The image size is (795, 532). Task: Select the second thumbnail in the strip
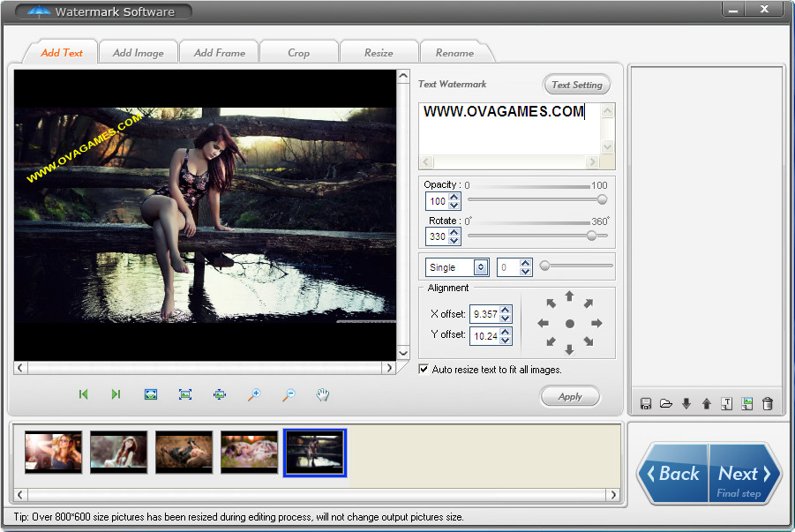pos(118,452)
